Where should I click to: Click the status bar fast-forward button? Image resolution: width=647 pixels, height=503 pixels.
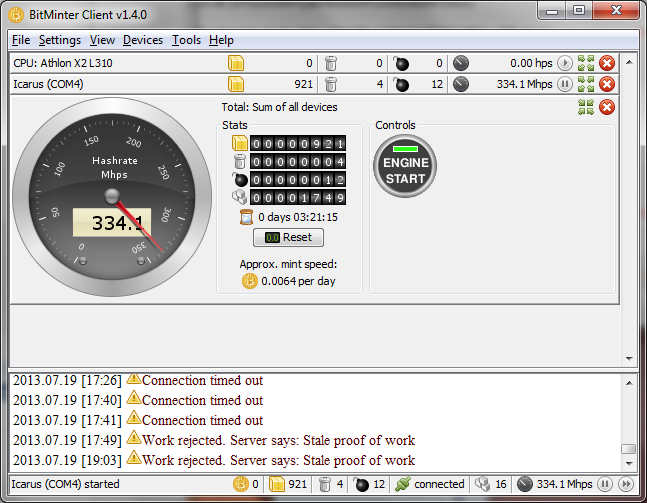pyautogui.click(x=626, y=484)
